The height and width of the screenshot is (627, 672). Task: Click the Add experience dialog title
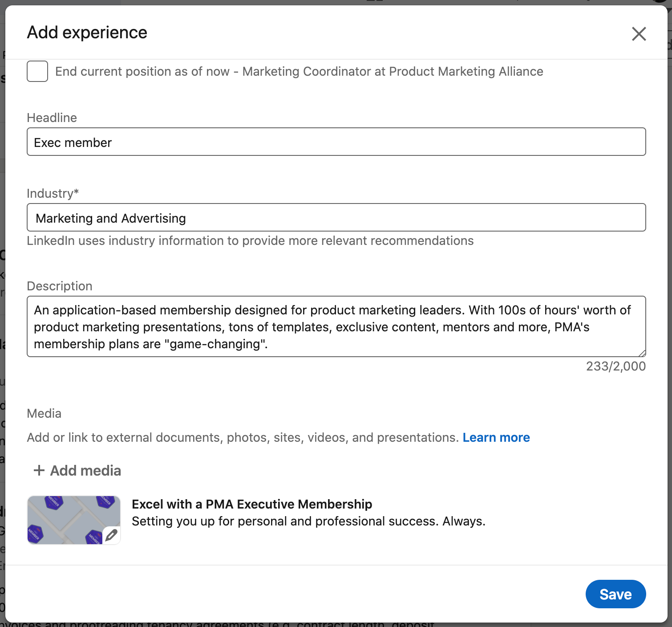(87, 33)
